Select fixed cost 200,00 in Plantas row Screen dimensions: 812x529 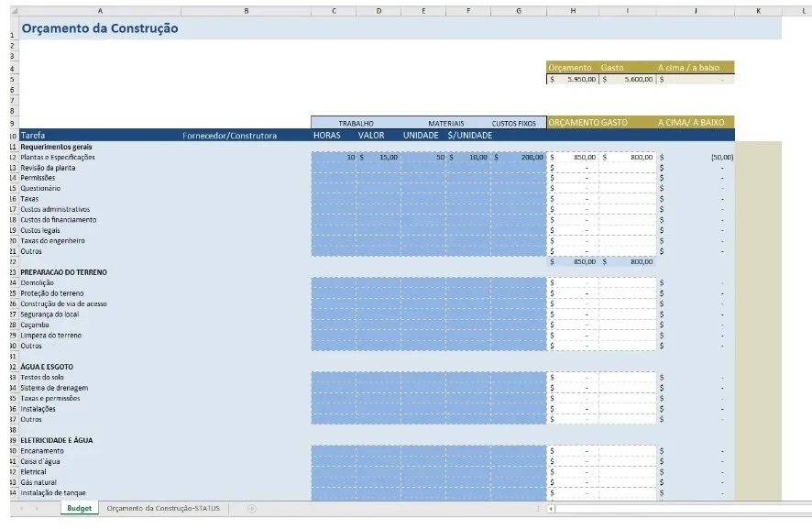pyautogui.click(x=519, y=157)
